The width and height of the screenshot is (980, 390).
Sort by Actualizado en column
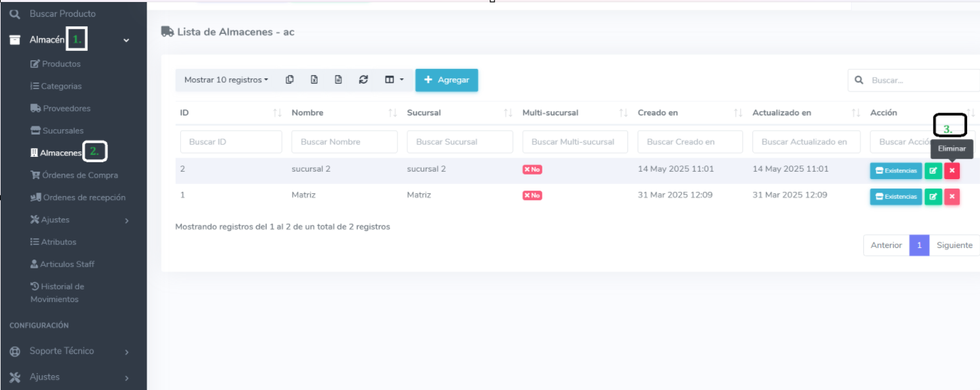[x=806, y=113]
